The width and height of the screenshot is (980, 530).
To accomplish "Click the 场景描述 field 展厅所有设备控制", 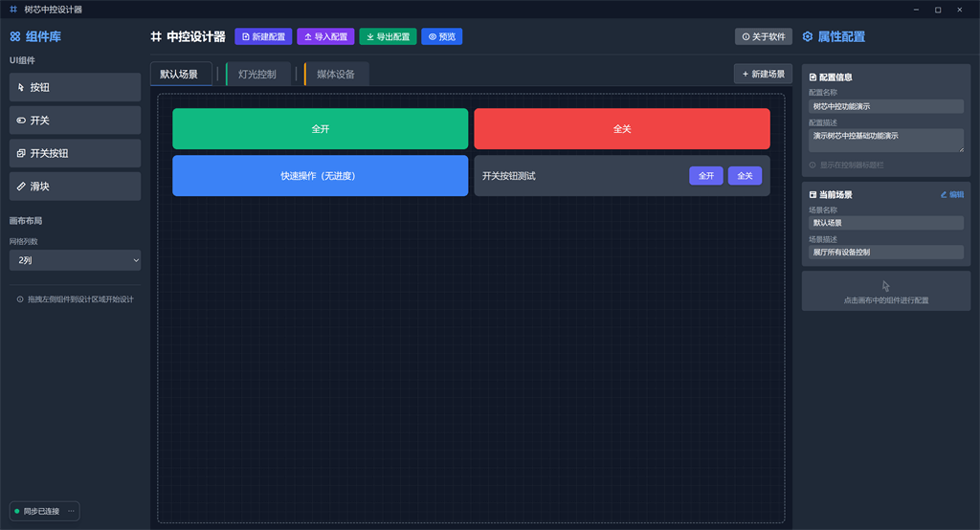I will coord(886,252).
